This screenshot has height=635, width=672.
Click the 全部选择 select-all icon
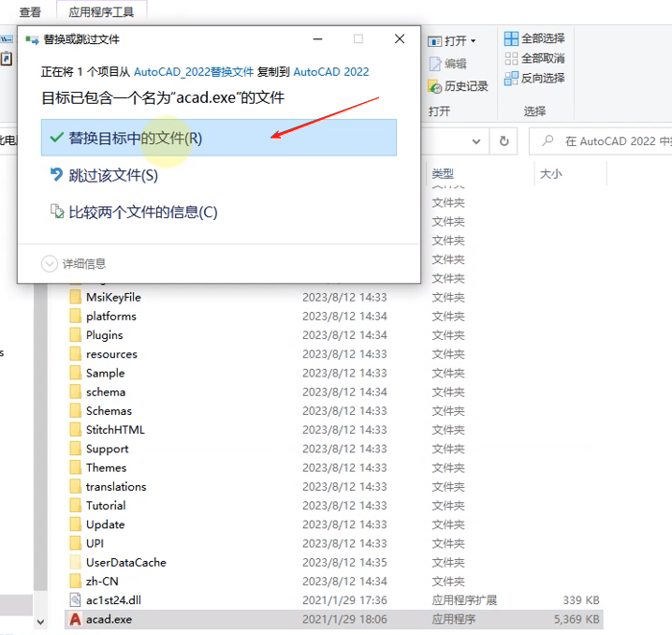[x=511, y=38]
